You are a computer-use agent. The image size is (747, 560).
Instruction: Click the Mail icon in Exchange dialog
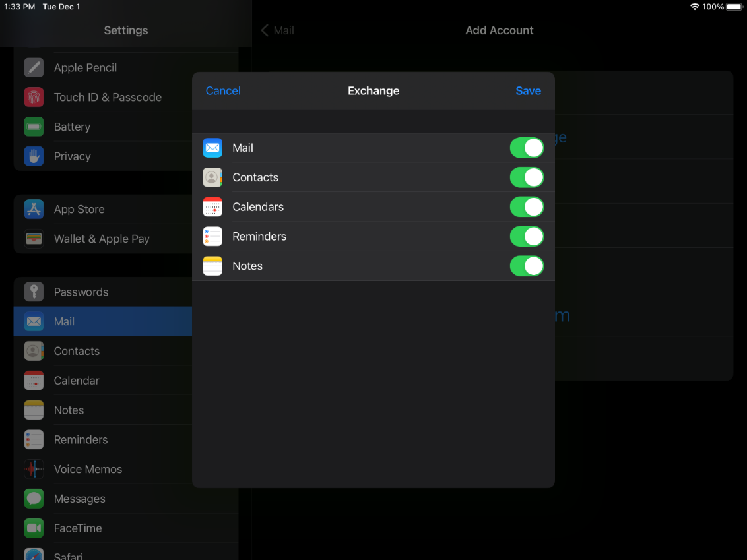pos(212,148)
